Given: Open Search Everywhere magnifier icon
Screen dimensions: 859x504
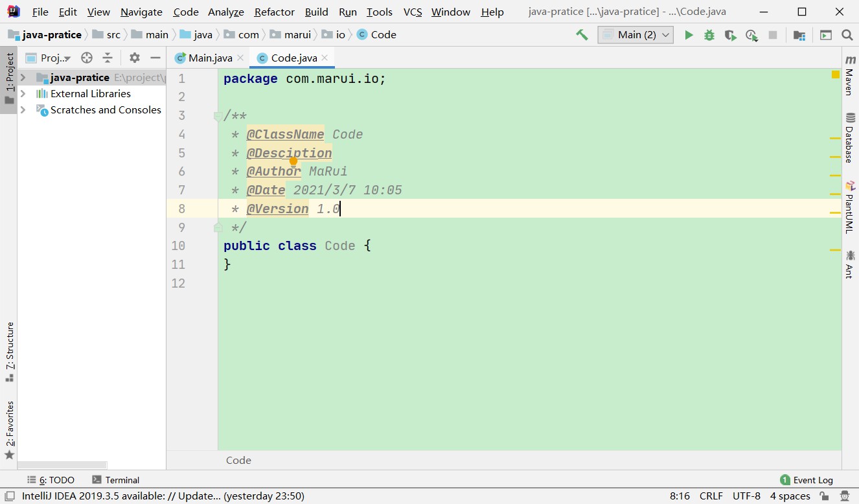Looking at the screenshot, I should (847, 35).
